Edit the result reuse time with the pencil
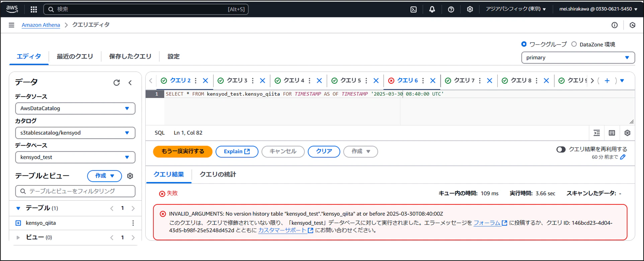The image size is (644, 261). click(623, 157)
